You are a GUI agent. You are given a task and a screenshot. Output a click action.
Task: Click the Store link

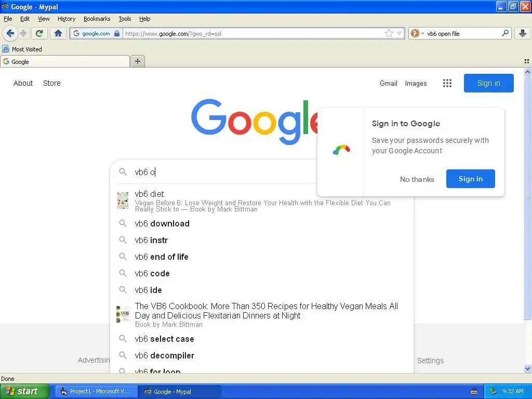pyautogui.click(x=52, y=83)
